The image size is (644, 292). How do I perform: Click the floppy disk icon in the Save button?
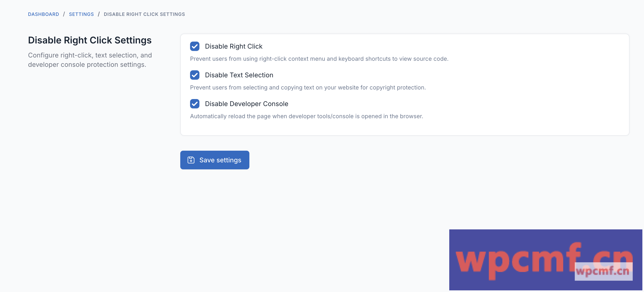click(191, 160)
